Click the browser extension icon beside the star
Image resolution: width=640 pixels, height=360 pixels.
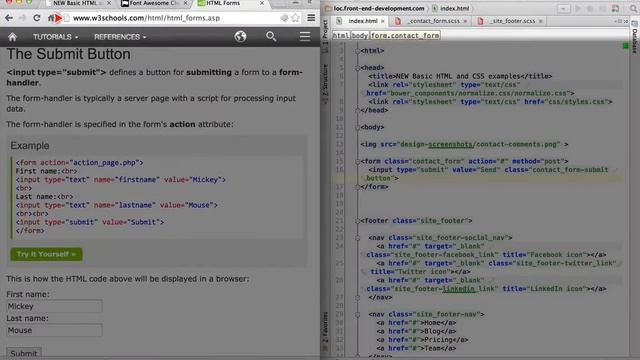[x=284, y=18]
